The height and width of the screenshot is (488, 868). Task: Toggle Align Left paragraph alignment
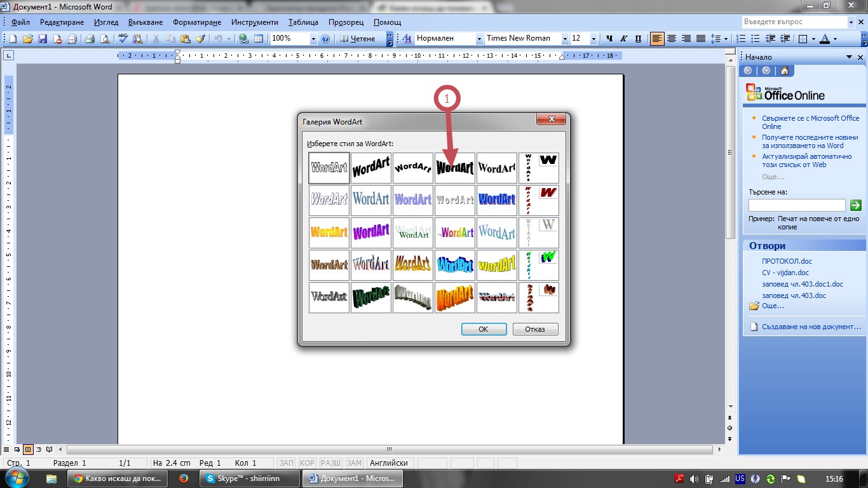pos(657,39)
